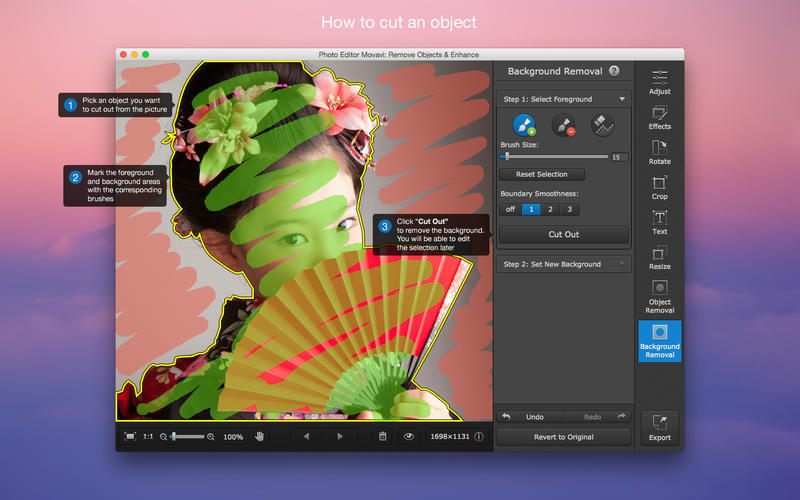Image resolution: width=800 pixels, height=500 pixels.
Task: Select the background brush tool
Action: [563, 125]
